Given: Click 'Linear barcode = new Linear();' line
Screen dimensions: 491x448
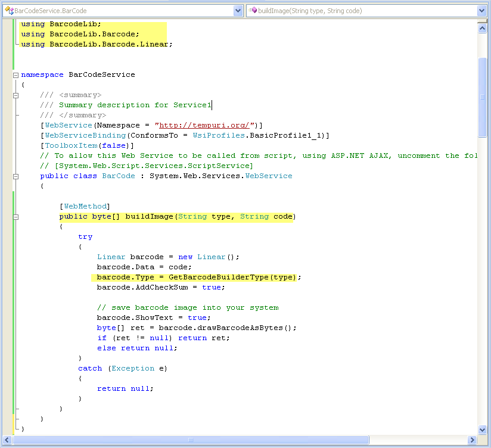Looking at the screenshot, I should tap(168, 257).
